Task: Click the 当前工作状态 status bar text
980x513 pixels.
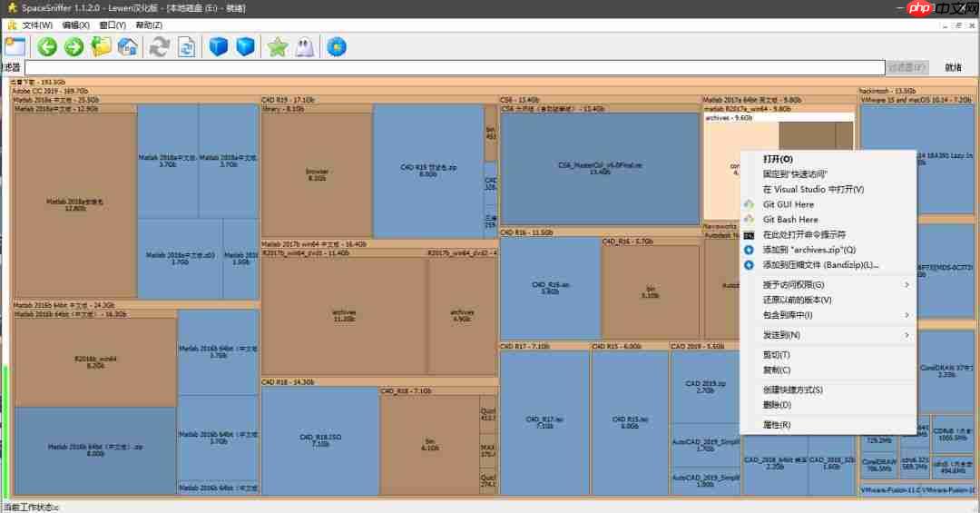Action: point(31,508)
